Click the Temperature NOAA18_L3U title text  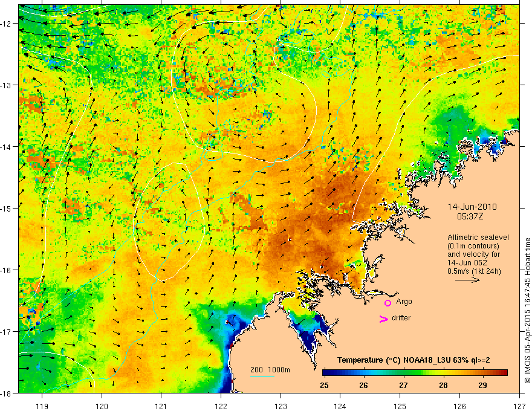tap(414, 360)
